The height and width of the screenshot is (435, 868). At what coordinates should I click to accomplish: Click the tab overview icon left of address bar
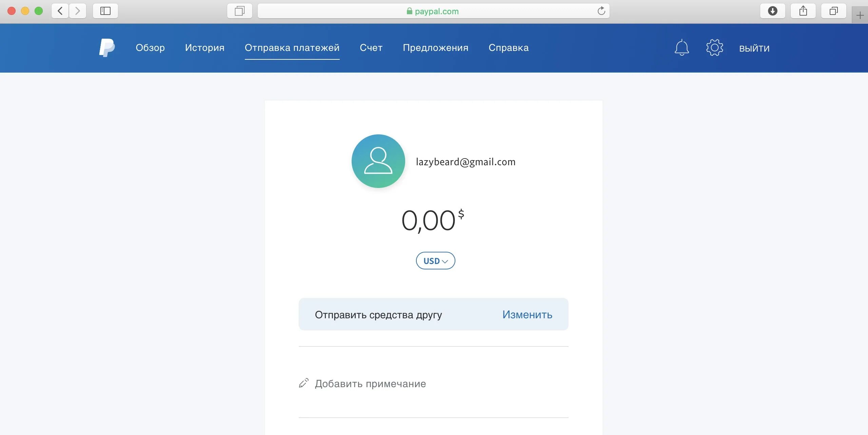click(240, 11)
